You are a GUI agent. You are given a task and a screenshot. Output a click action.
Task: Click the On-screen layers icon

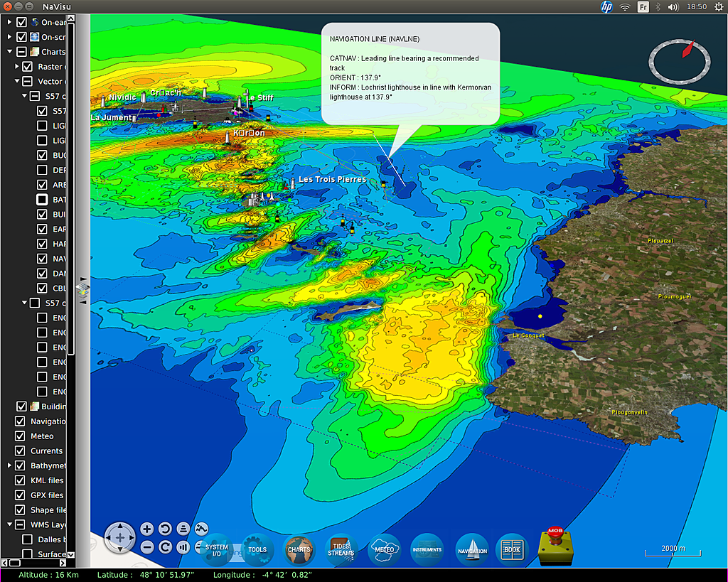pos(35,37)
